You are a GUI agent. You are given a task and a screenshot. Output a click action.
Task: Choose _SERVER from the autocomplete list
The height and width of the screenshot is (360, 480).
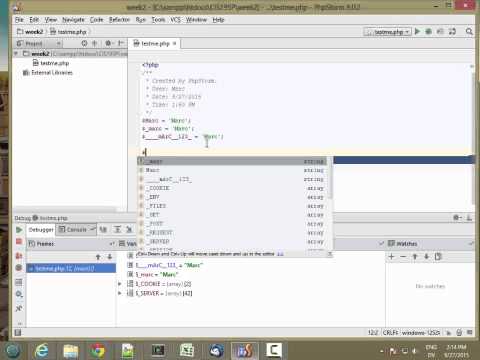232,241
